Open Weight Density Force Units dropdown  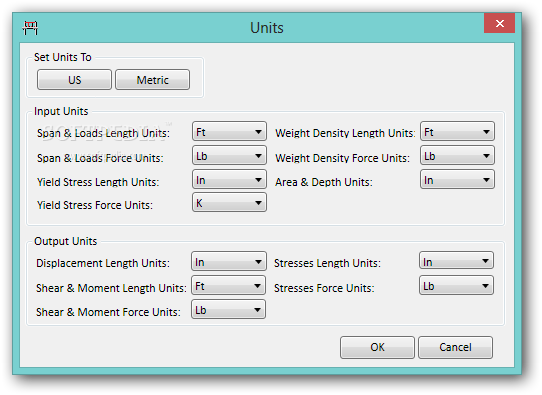(457, 156)
